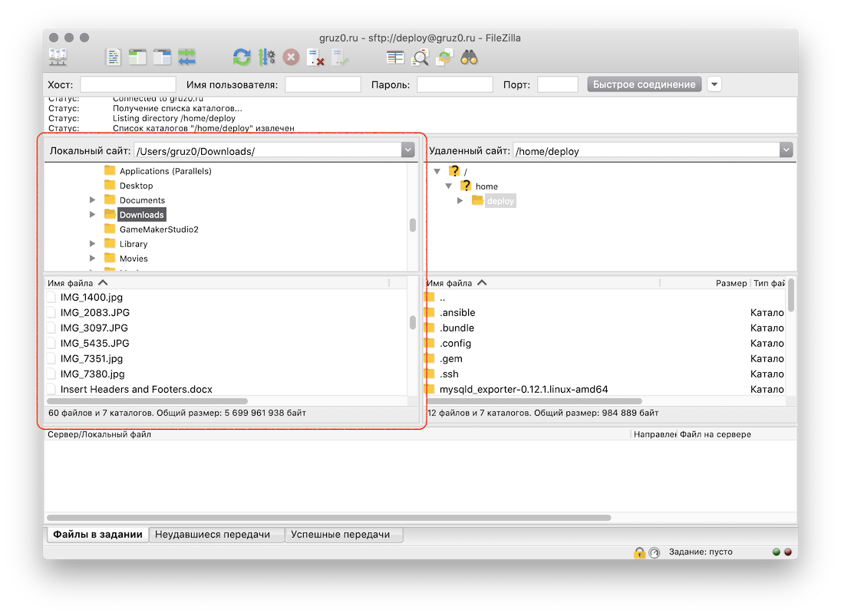Click the local file list horizontal scrollbar

[x=147, y=401]
